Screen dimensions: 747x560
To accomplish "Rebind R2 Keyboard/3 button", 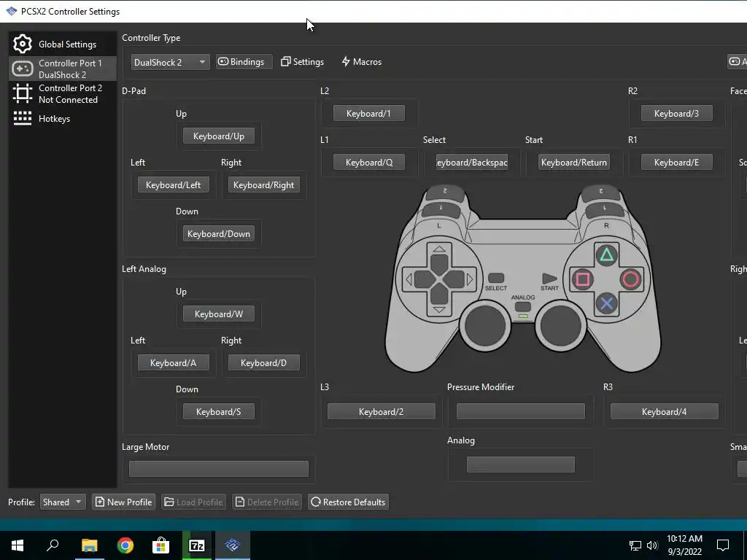I will (x=676, y=113).
